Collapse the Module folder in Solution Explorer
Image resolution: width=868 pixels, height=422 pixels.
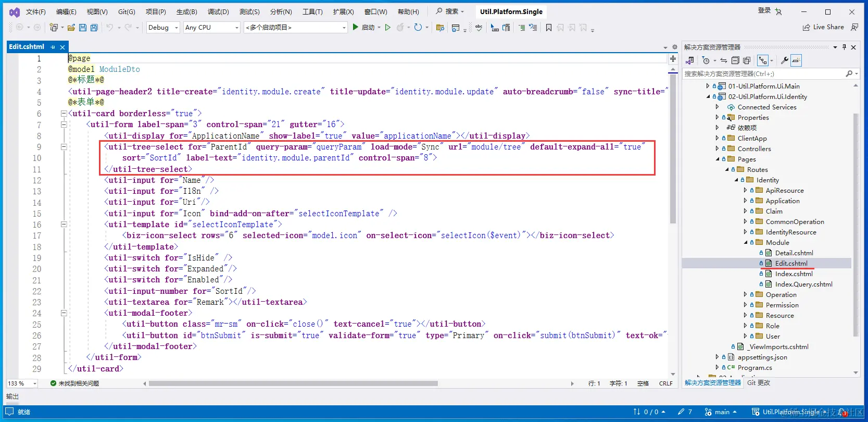point(745,242)
